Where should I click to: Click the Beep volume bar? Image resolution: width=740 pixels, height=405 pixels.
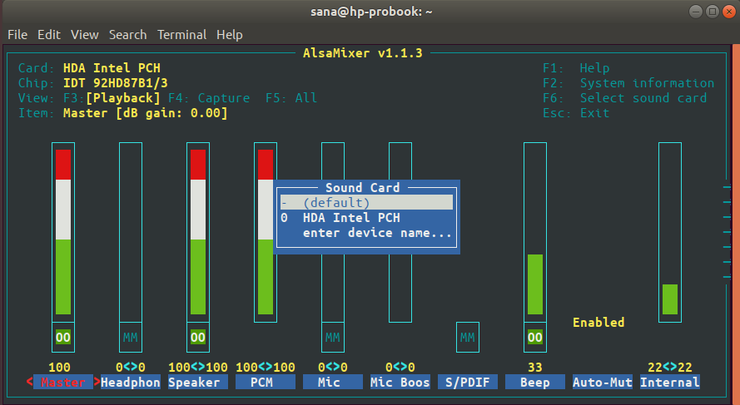(535, 232)
